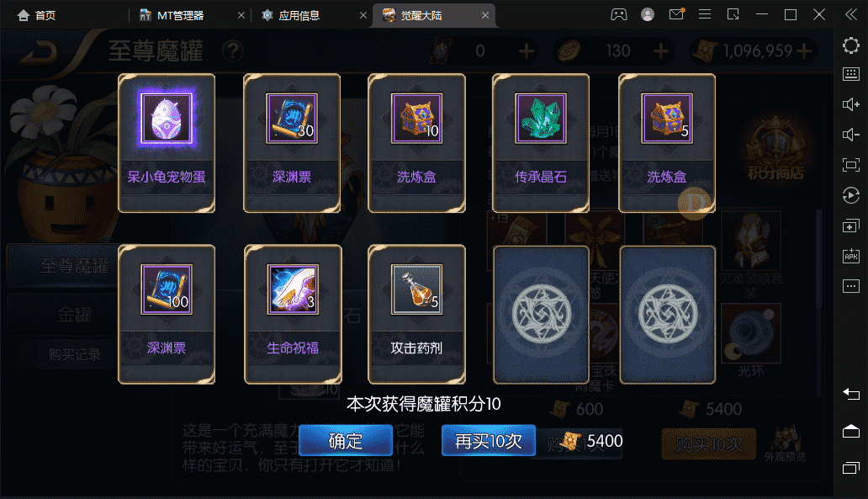
Task: Click the 生命祝福 wing reward icon
Action: click(293, 289)
